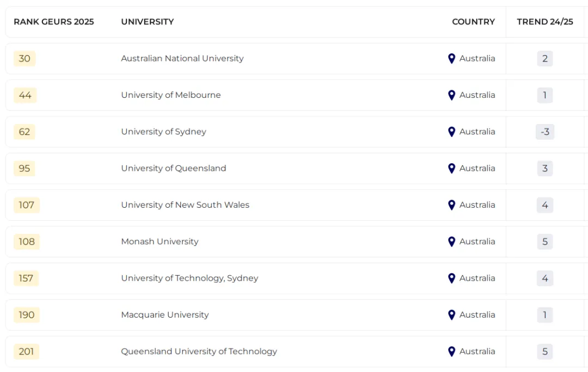Open the Macquarie University entry
This screenshot has width=588, height=372.
click(x=165, y=315)
